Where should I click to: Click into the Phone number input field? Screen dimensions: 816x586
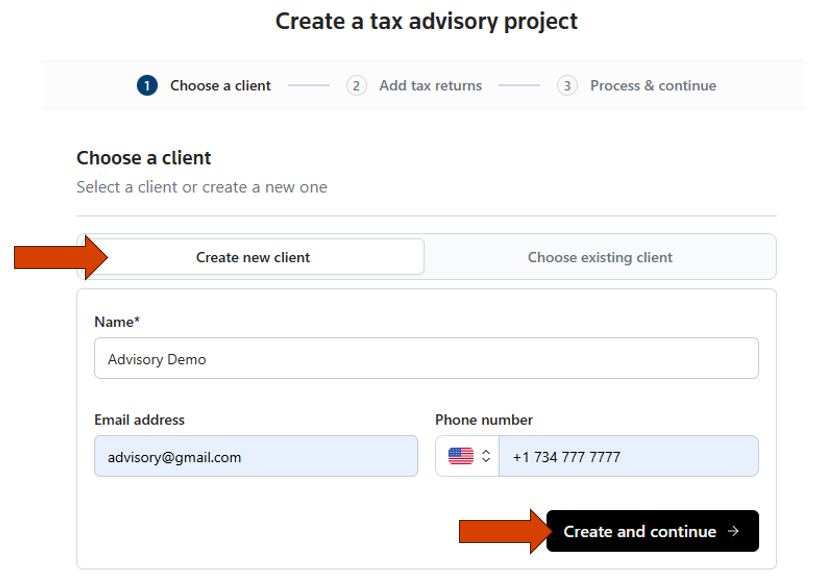(628, 456)
